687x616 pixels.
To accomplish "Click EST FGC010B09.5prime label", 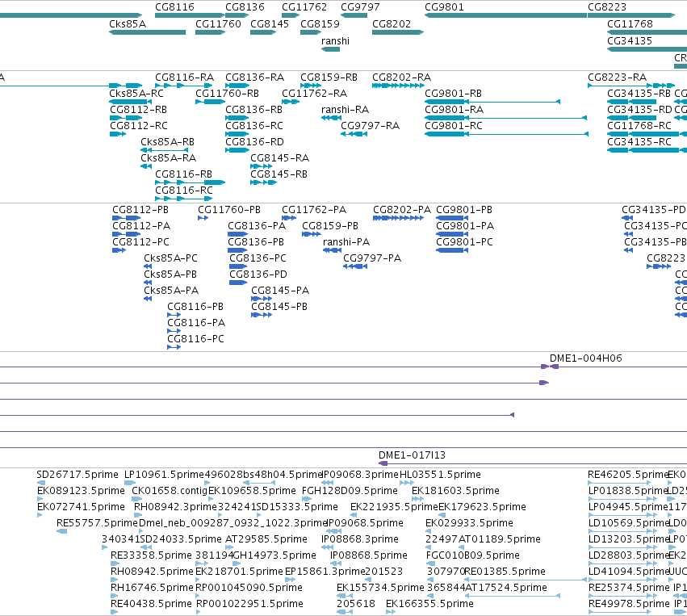I will pos(473,555).
